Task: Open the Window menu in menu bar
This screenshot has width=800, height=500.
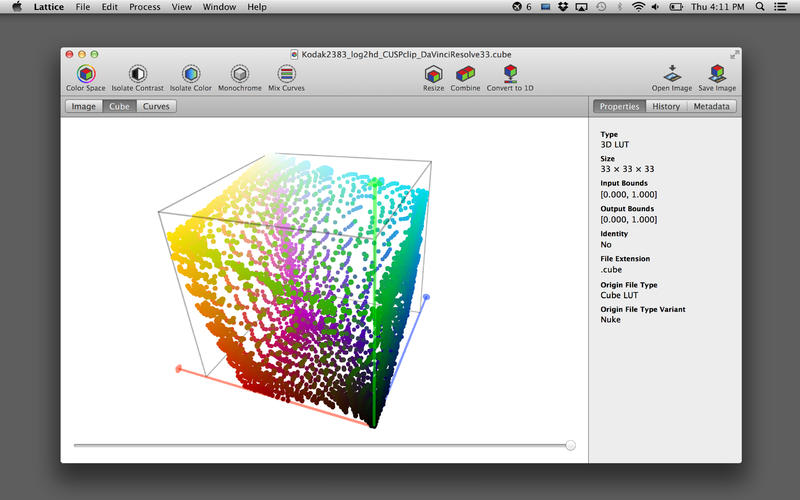Action: pos(219,7)
